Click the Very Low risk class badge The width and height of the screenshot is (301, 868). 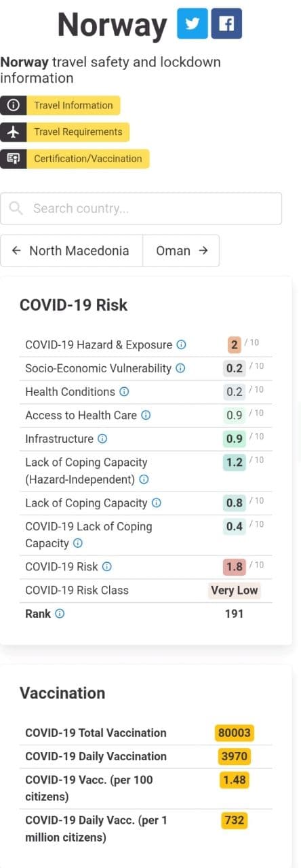click(x=234, y=590)
